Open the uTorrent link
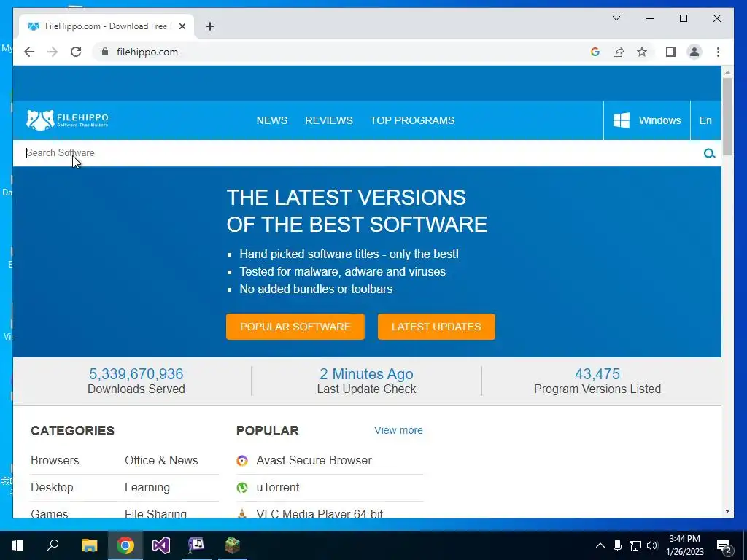 coord(278,488)
